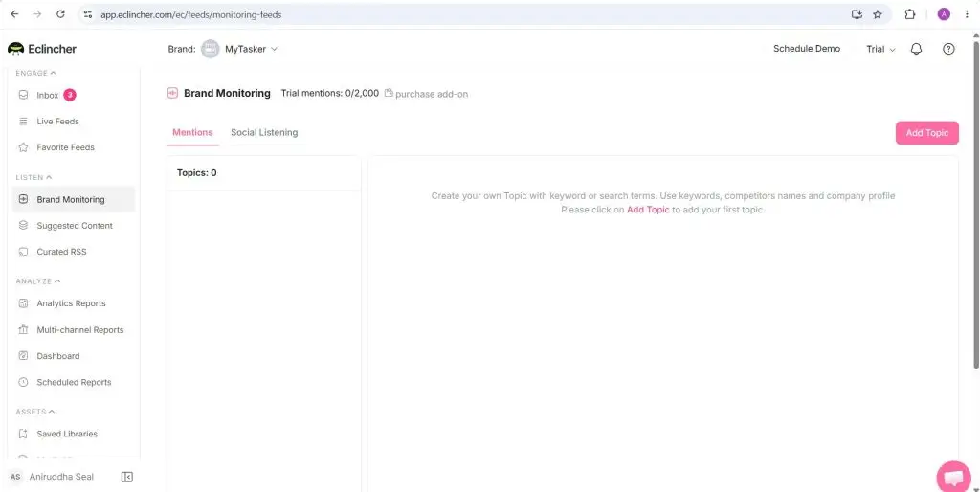Open the chat support bubble
This screenshot has width=980, height=492.
coord(954,478)
